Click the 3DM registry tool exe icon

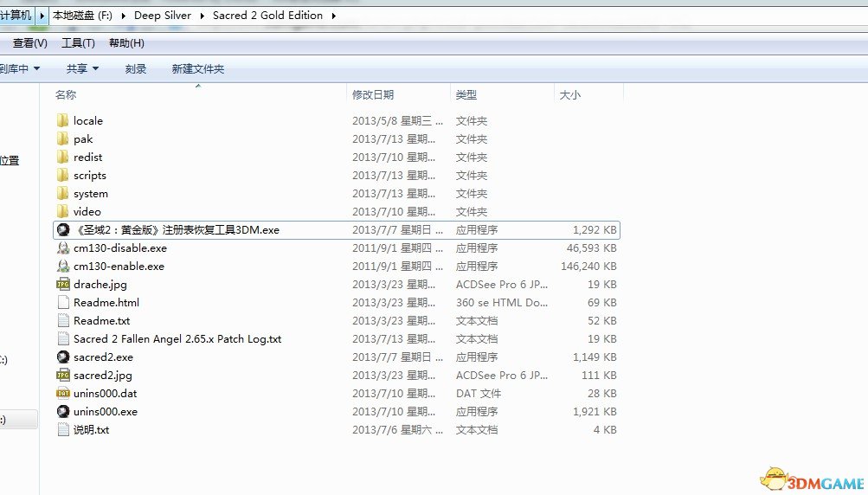pos(63,230)
